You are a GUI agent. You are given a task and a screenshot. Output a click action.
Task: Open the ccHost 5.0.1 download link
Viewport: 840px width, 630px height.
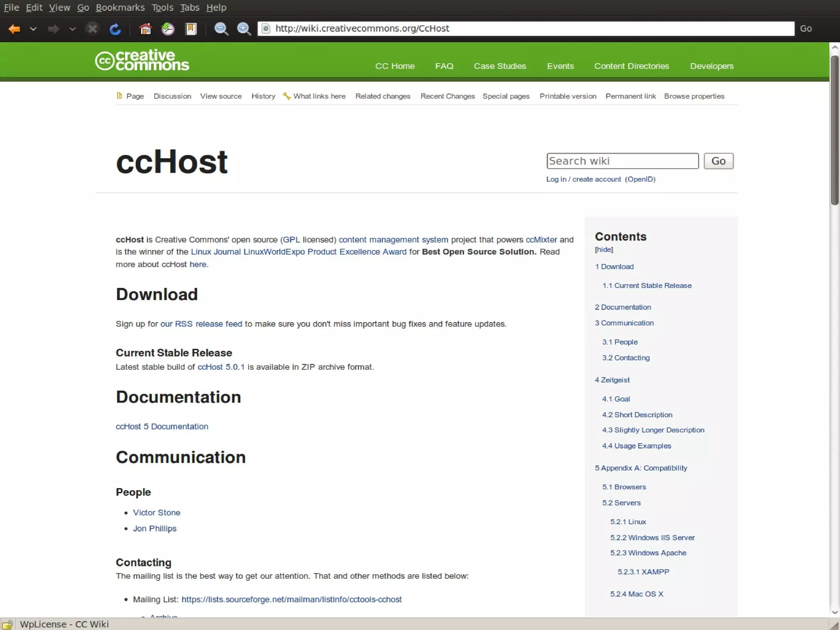tap(221, 367)
